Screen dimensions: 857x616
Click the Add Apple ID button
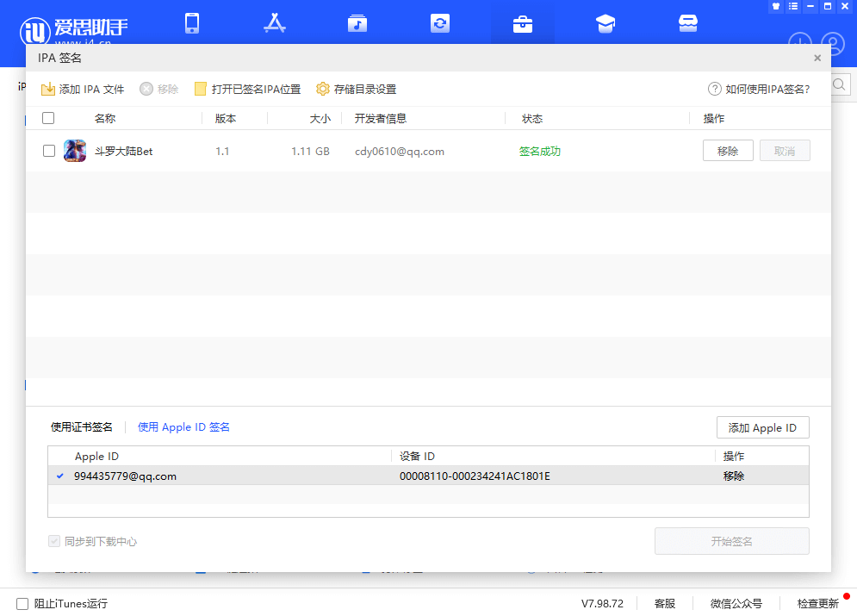coord(762,427)
